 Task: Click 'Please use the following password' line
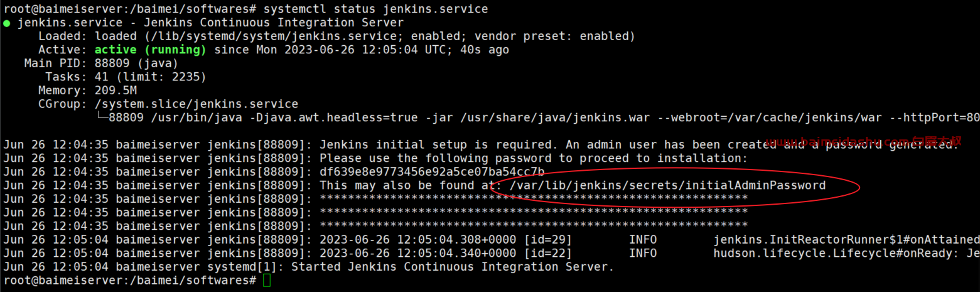(x=534, y=158)
